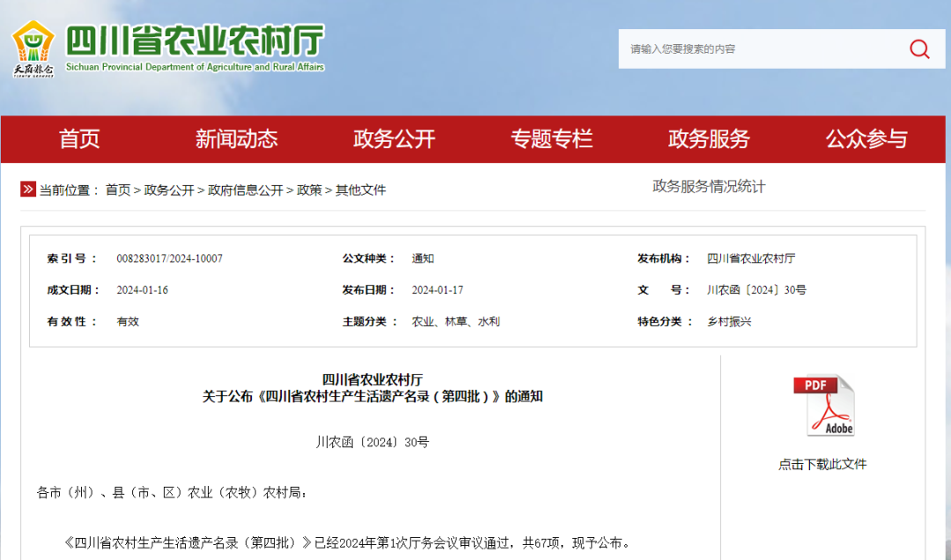Viewport: 951px width, 560px height.
Task: Open the 政务公开 navigation menu
Action: (x=394, y=139)
